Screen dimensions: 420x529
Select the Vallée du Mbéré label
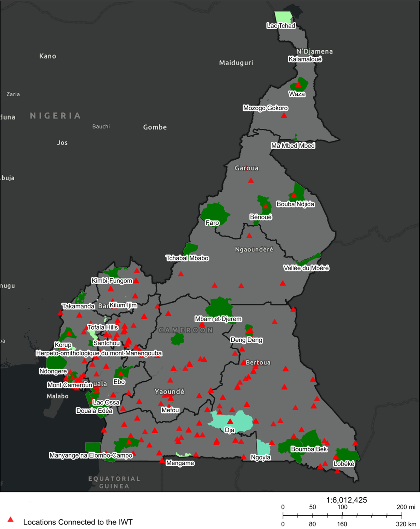click(306, 268)
